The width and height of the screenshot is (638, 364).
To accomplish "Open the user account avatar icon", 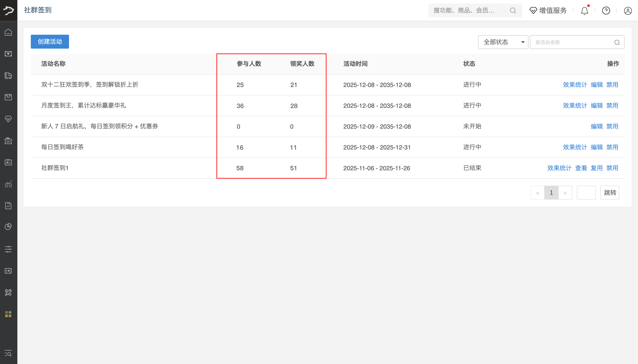I will pos(628,11).
